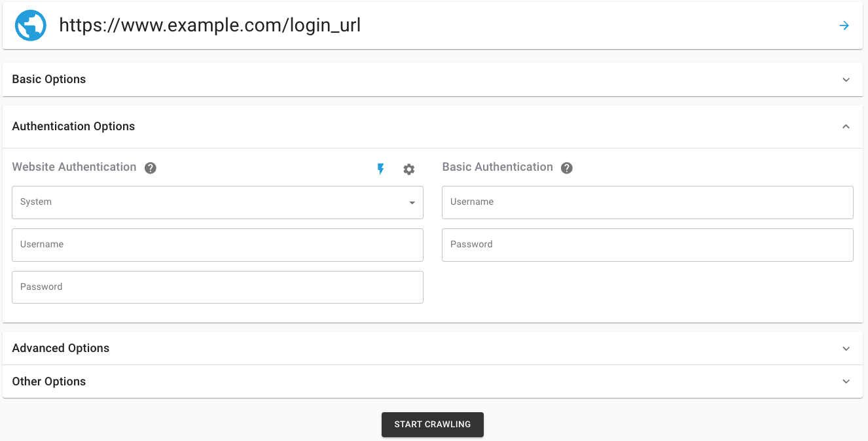Image resolution: width=868 pixels, height=441 pixels.
Task: Click the Website Authentication help icon
Action: 151,168
